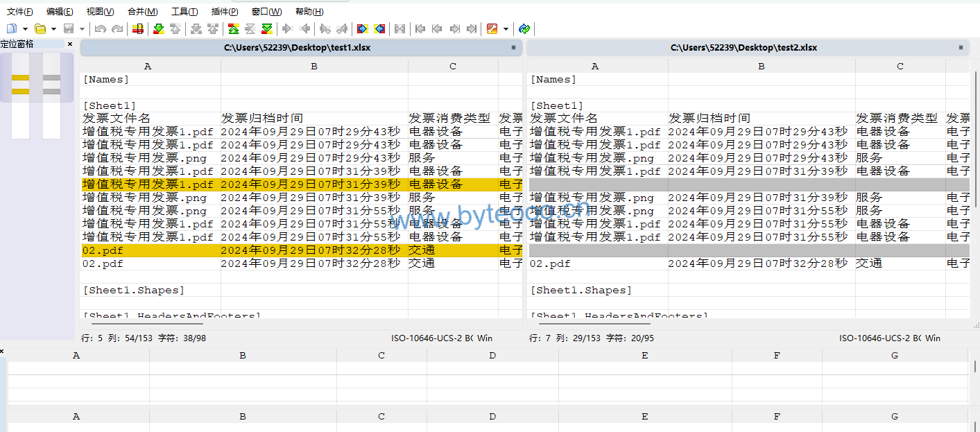Image resolution: width=980 pixels, height=432 pixels.
Task: Go to Last Difference icon
Action: (267, 28)
